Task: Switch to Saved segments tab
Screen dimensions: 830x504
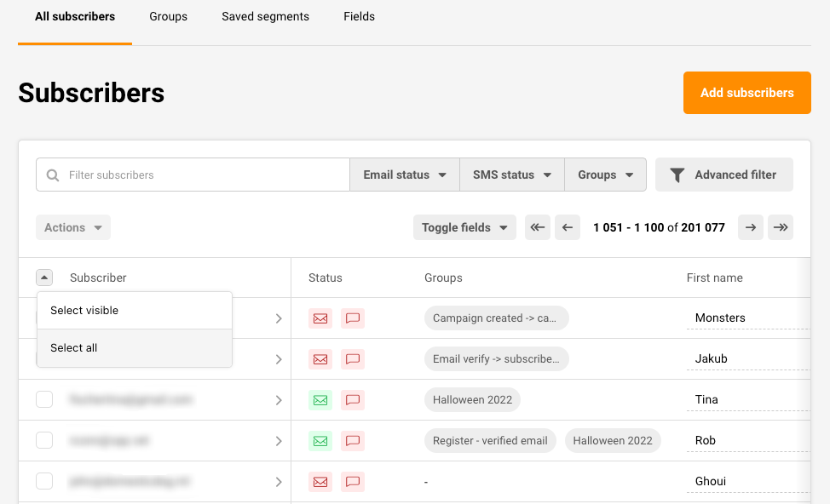Action: [265, 16]
